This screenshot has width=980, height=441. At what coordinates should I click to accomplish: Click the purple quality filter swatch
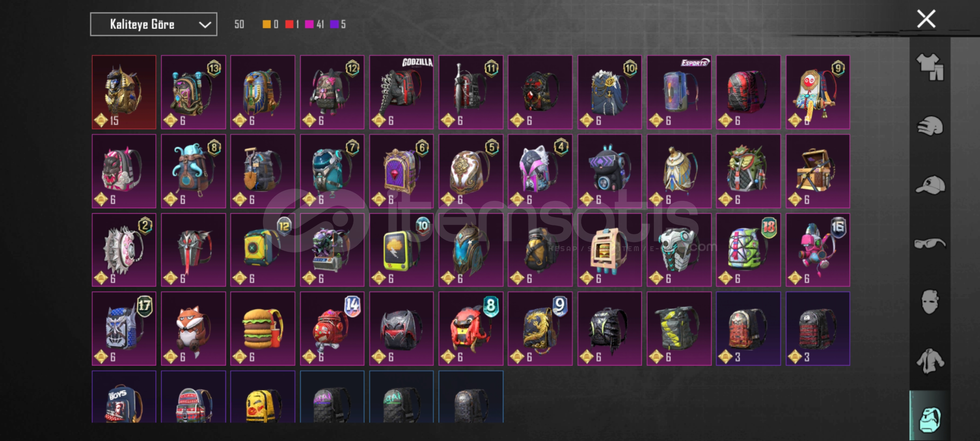click(x=334, y=24)
